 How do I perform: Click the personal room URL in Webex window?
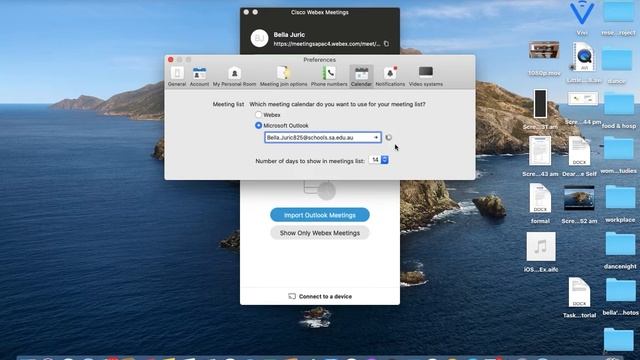[x=327, y=44]
